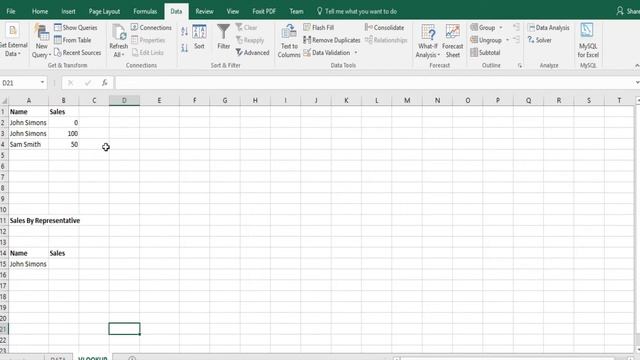The width and height of the screenshot is (640, 360).
Task: Expand the Ungroup dropdown arrow
Action: pyautogui.click(x=507, y=40)
